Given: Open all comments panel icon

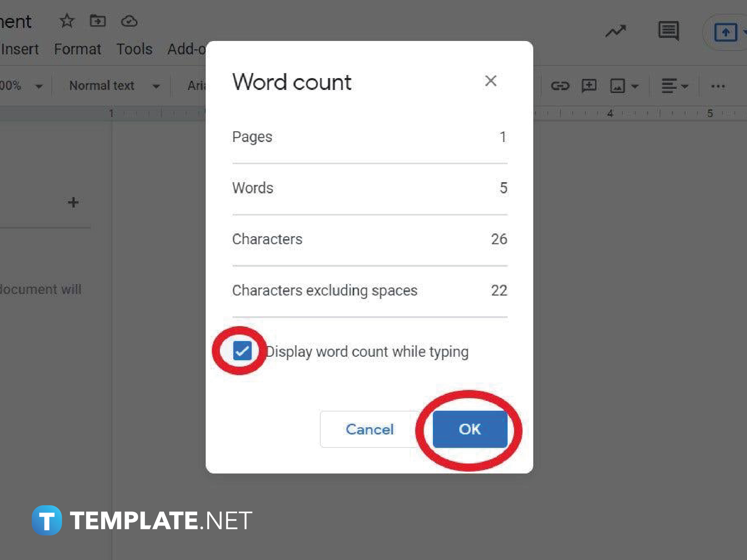Looking at the screenshot, I should click(668, 31).
